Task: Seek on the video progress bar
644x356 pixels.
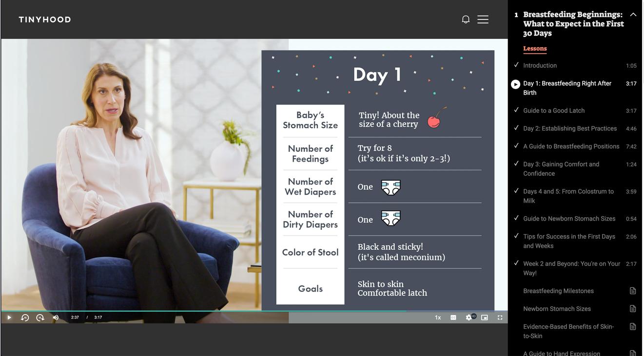Action: [x=254, y=311]
